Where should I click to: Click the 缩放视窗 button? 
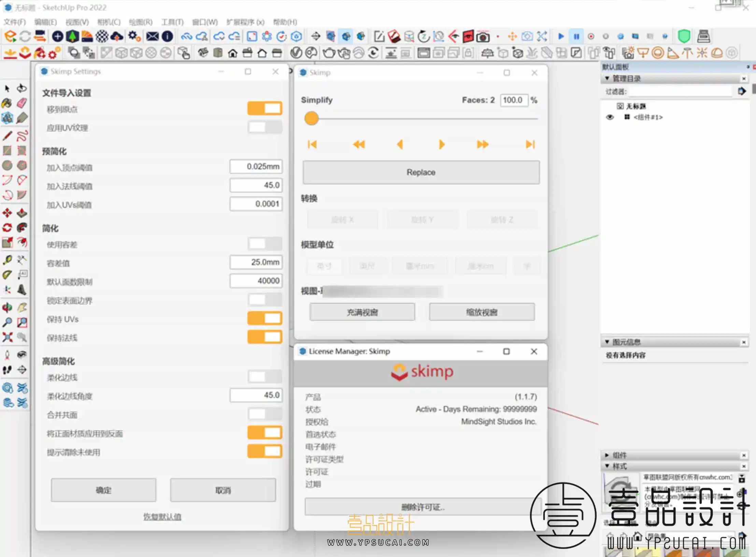(482, 312)
